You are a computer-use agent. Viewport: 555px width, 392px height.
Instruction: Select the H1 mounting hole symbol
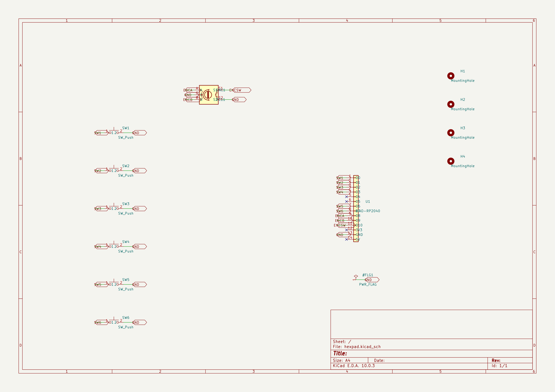(451, 76)
